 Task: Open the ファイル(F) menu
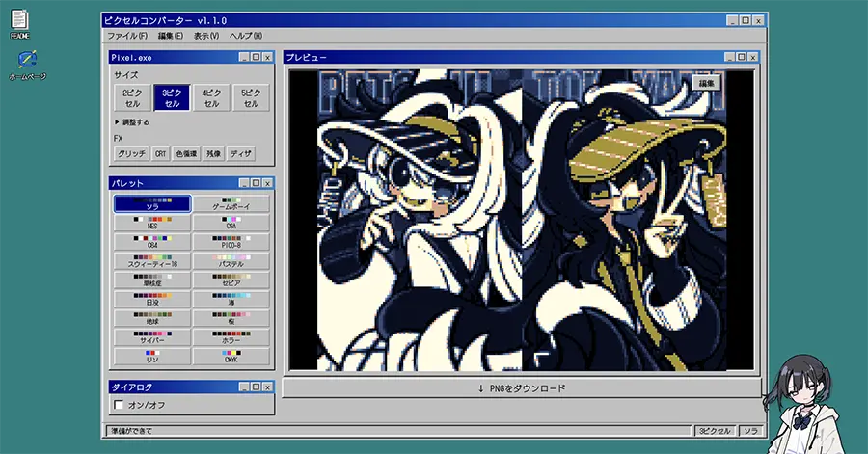click(x=127, y=36)
